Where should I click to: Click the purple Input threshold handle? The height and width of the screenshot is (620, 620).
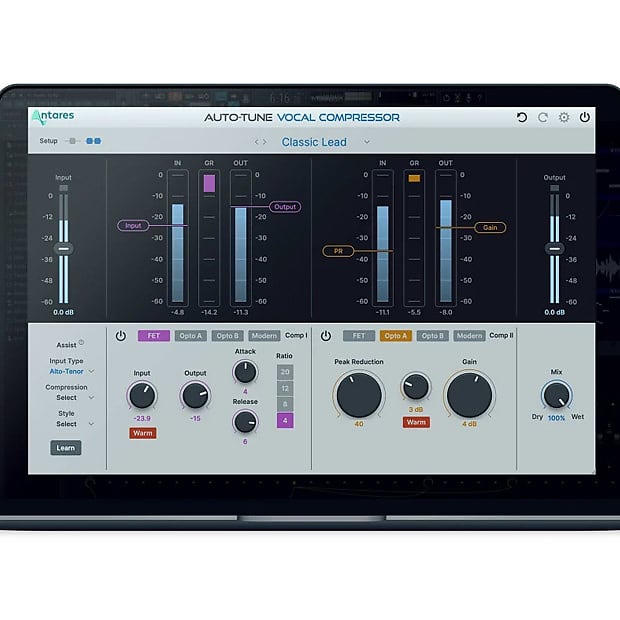[x=133, y=226]
